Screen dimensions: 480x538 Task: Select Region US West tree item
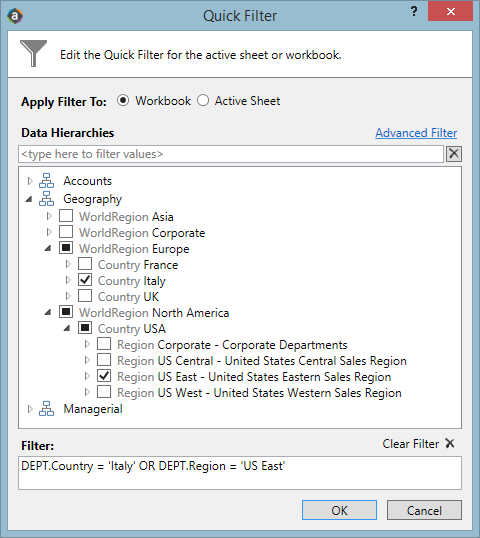(259, 393)
